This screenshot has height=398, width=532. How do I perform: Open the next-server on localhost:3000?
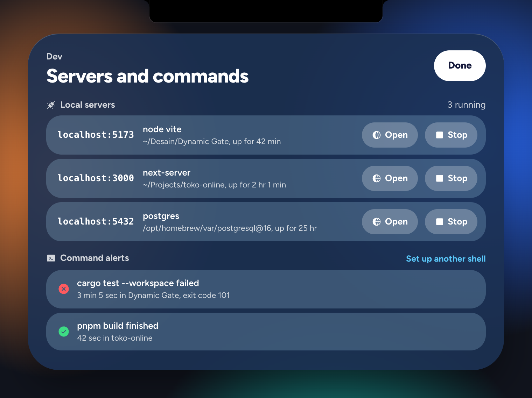390,178
